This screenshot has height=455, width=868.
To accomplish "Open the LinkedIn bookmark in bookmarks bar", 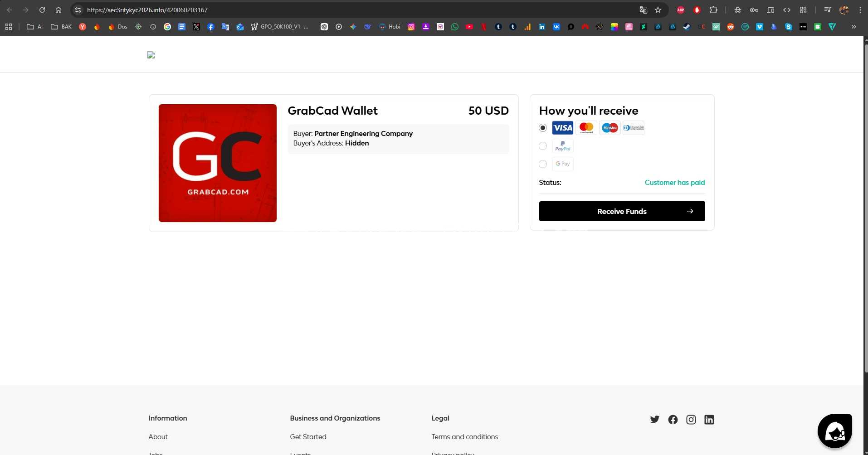I will pos(542,27).
